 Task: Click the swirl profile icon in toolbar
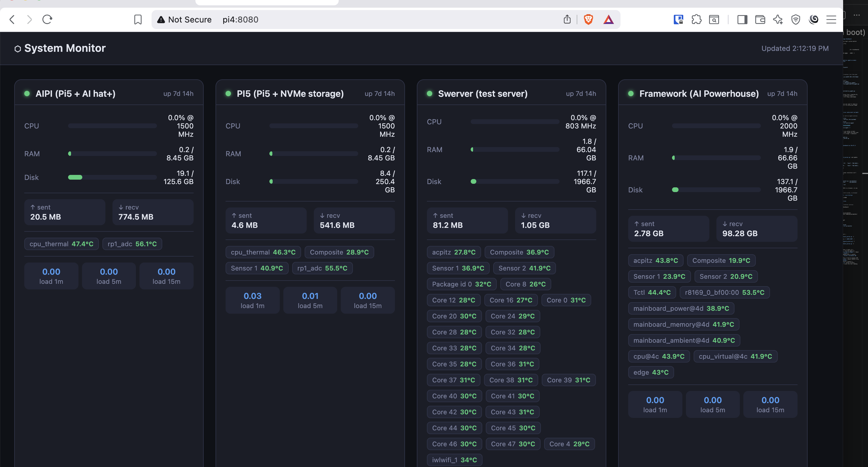tap(814, 20)
